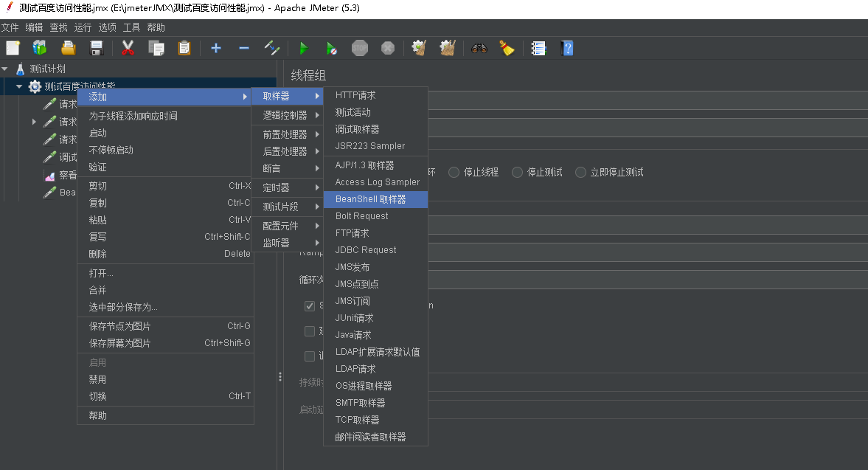The width and height of the screenshot is (868, 470).
Task: Select the 调试 sampler tree item
Action: click(60, 157)
